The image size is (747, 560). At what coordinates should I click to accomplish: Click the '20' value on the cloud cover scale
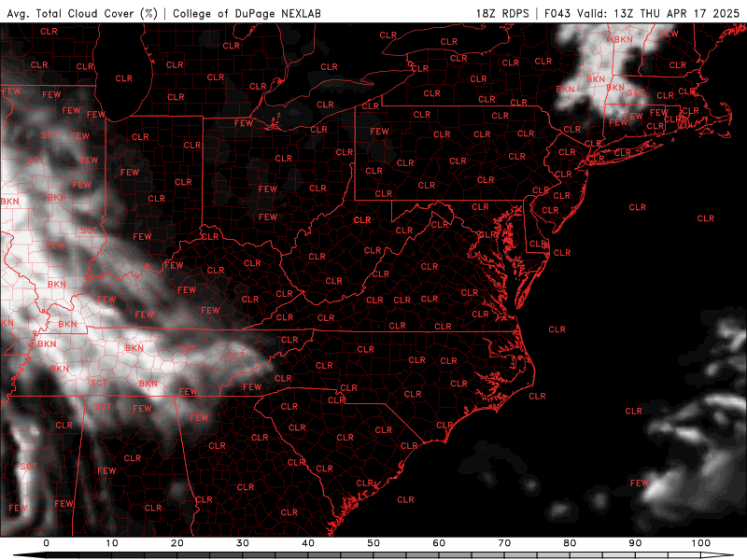tap(177, 543)
